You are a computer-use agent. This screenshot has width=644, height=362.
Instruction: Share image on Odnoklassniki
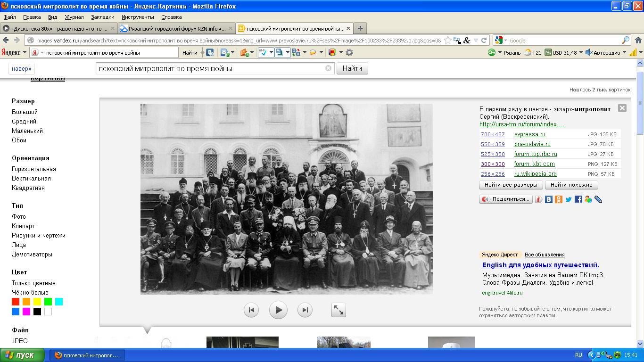coord(559,199)
